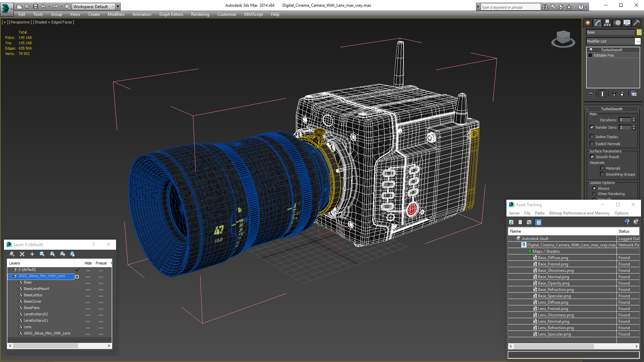The image size is (644, 362).
Task: Click the Hide column header
Action: [88, 263]
